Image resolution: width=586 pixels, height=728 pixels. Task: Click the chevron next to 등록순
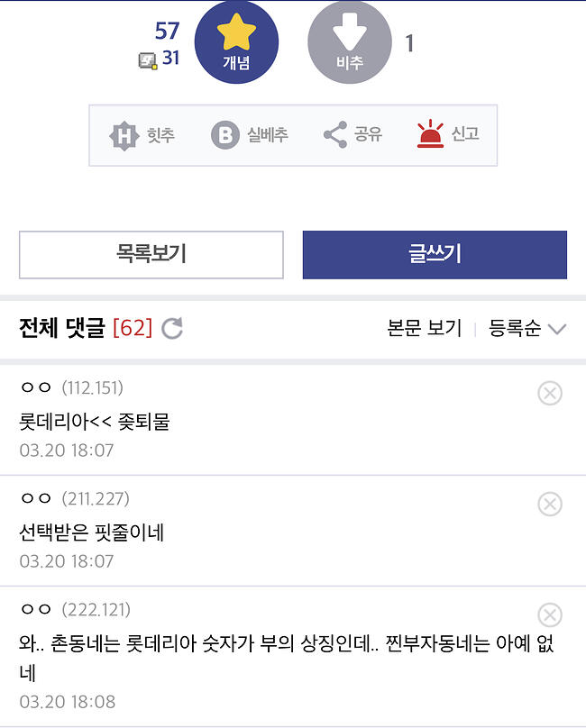pyautogui.click(x=557, y=329)
